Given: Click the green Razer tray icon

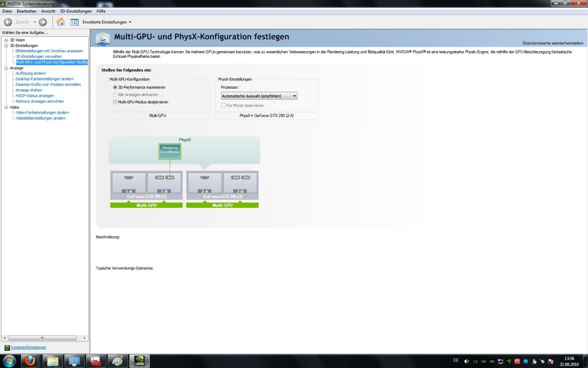Looking at the screenshot, I should click(509, 361).
